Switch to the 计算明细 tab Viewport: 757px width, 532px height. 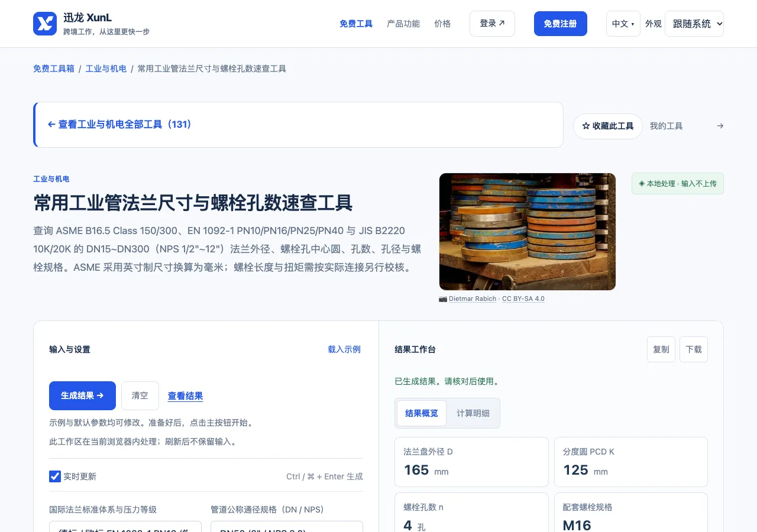point(473,413)
